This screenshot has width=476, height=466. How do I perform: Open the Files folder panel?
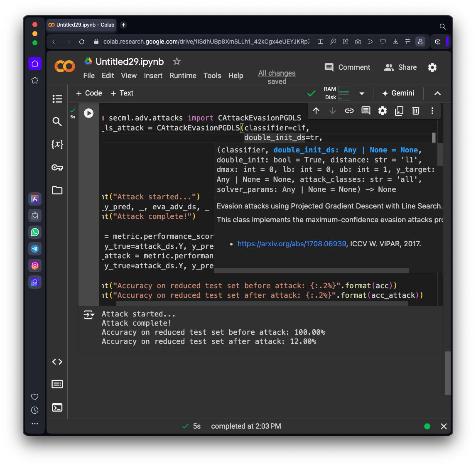pos(57,190)
